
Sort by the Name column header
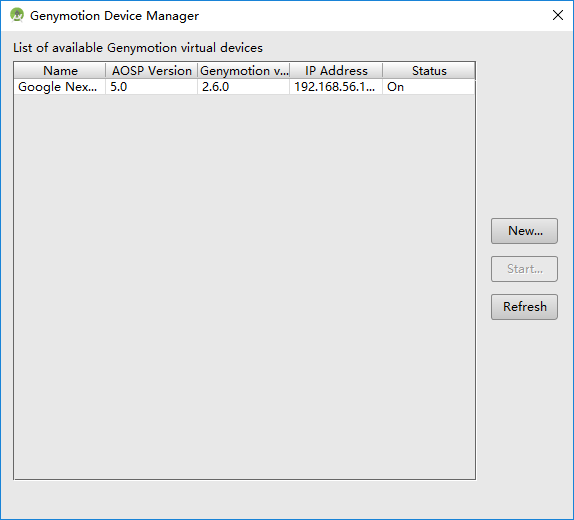60,71
